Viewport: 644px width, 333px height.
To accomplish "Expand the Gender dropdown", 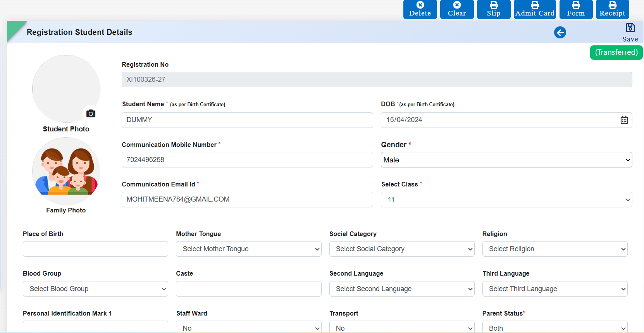I will [506, 160].
